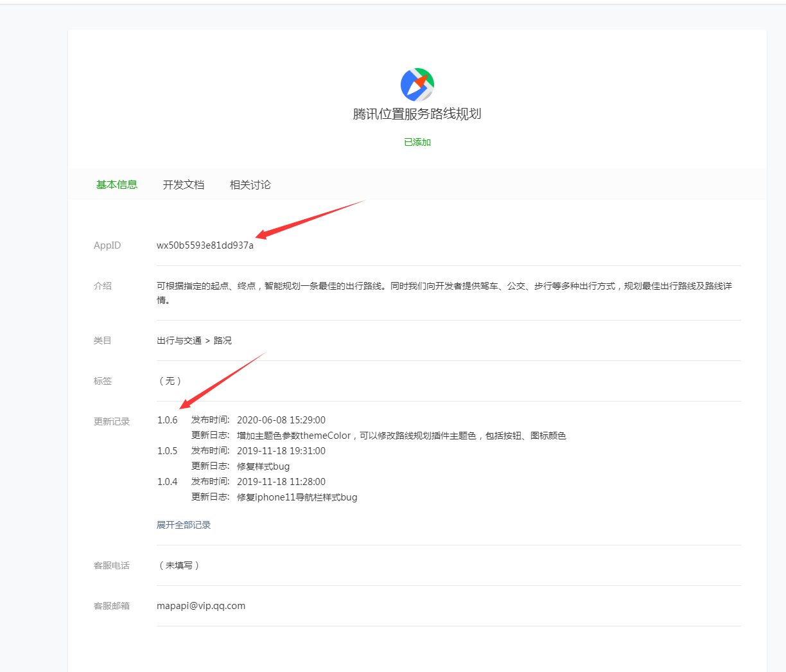Click version number 1.0.6
Viewport: 786px width, 672px height.
coord(168,420)
